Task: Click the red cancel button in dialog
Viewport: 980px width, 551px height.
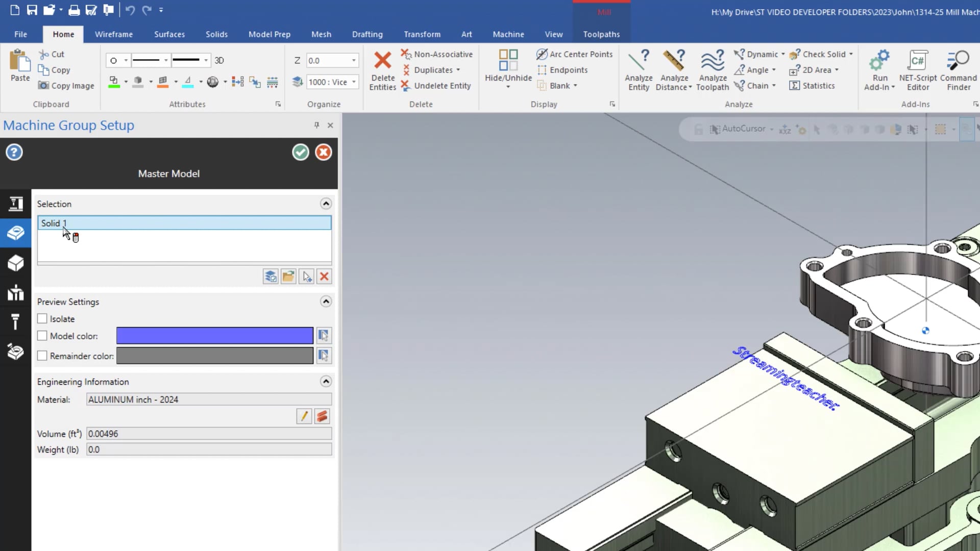Action: click(324, 152)
